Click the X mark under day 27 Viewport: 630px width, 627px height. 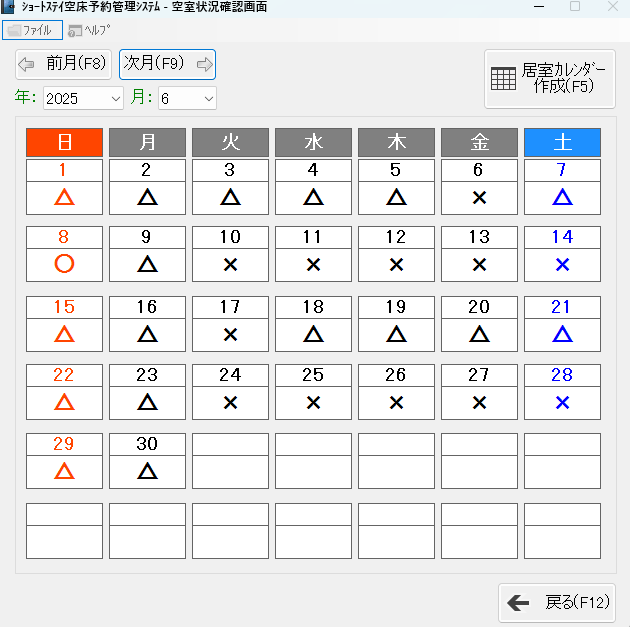click(x=479, y=402)
